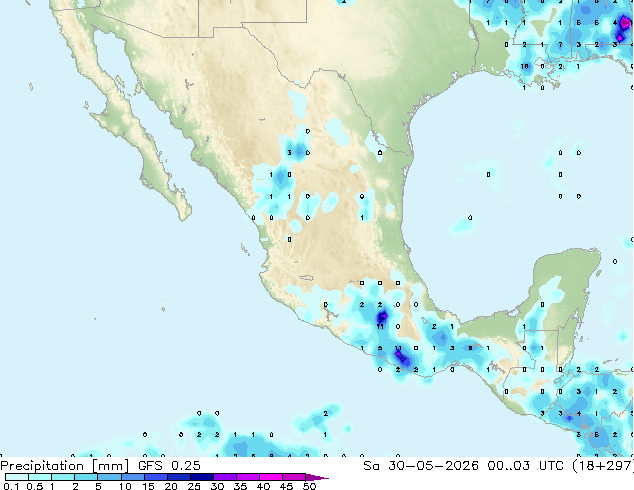Click the arrow tip beyond 50 on legend
The image size is (634, 490).
point(318,477)
